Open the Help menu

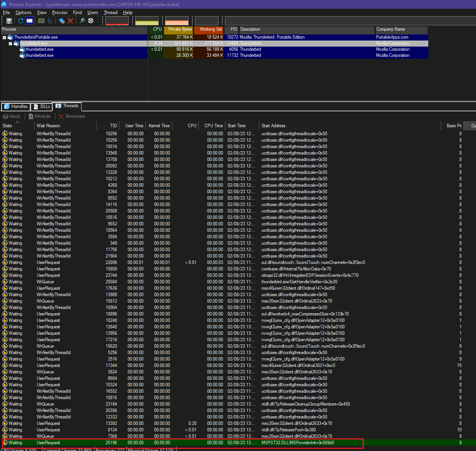coord(128,12)
